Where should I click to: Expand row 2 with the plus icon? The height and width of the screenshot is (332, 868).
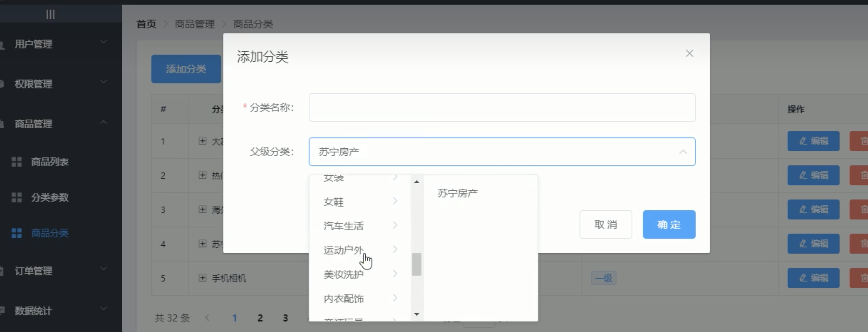[202, 175]
